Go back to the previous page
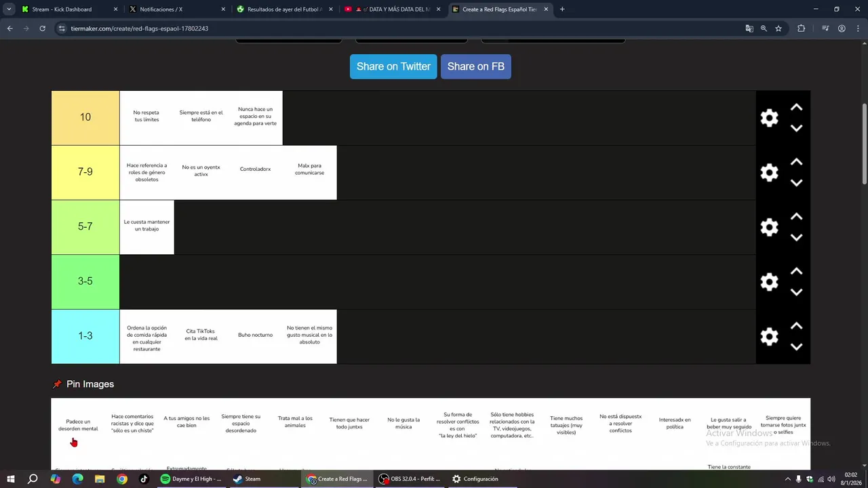868x488 pixels. tap(9, 28)
